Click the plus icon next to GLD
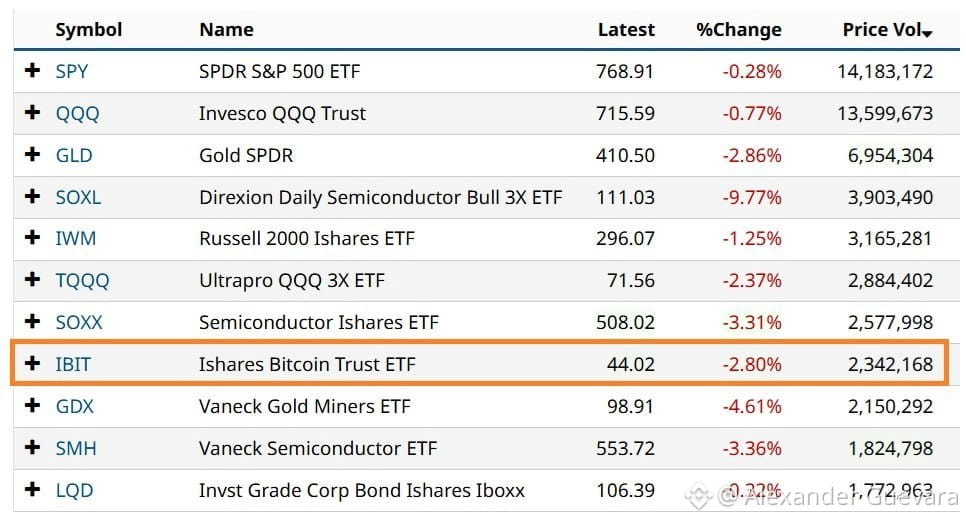The height and width of the screenshot is (521, 966). coord(32,154)
